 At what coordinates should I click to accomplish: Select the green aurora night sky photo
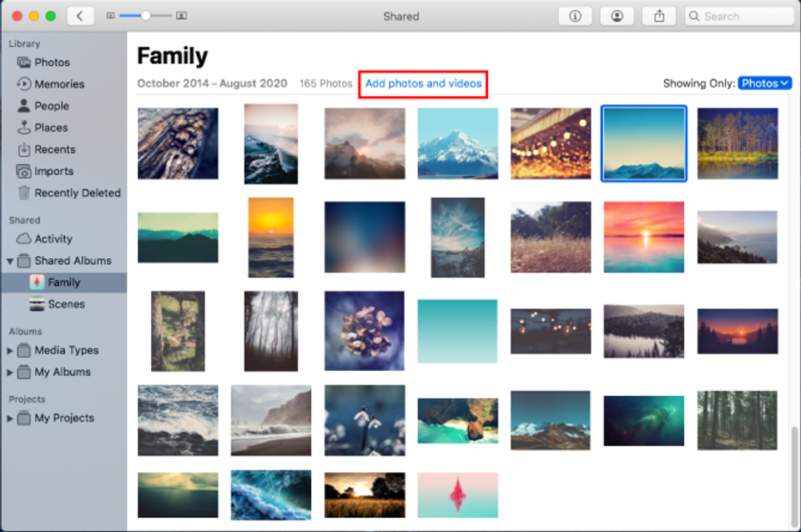point(643,421)
